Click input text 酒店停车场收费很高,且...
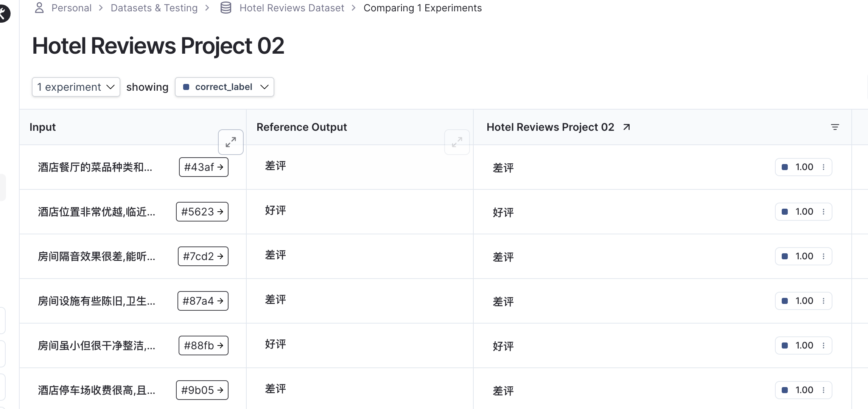The image size is (868, 409). 96,390
